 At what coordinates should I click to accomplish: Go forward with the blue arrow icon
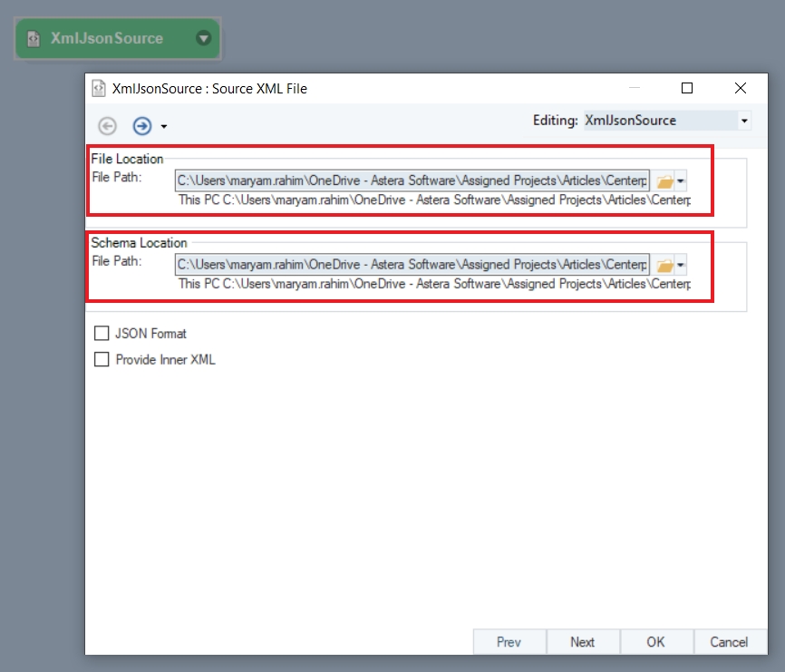coord(141,126)
